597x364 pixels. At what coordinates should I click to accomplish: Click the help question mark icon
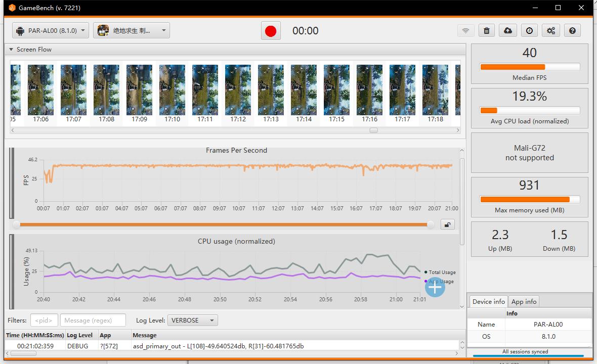coord(572,31)
